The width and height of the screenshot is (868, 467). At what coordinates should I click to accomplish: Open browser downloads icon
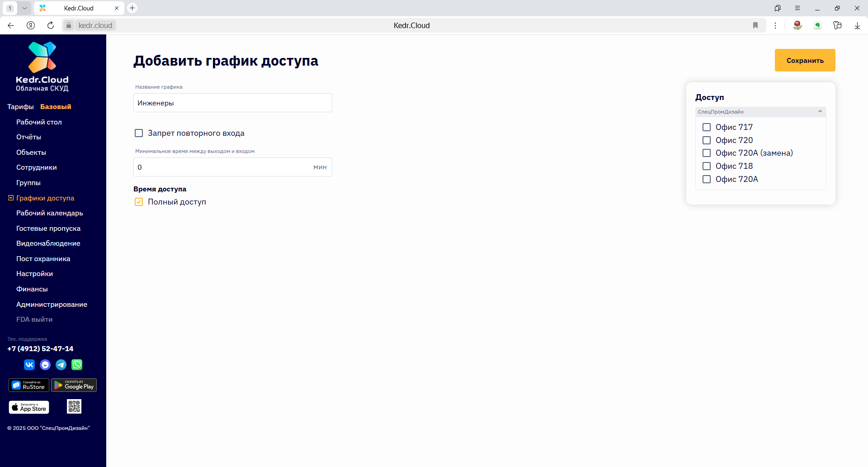(x=857, y=25)
